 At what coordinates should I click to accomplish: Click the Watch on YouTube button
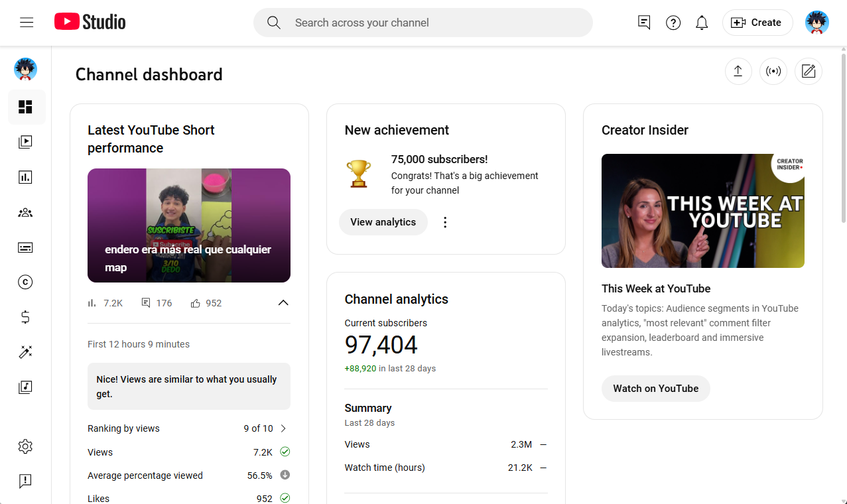click(656, 389)
